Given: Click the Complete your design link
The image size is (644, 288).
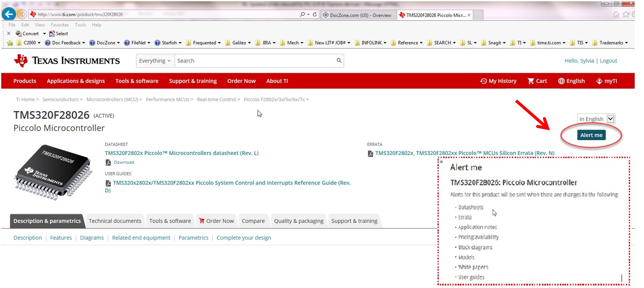Looking at the screenshot, I should [x=244, y=238].
